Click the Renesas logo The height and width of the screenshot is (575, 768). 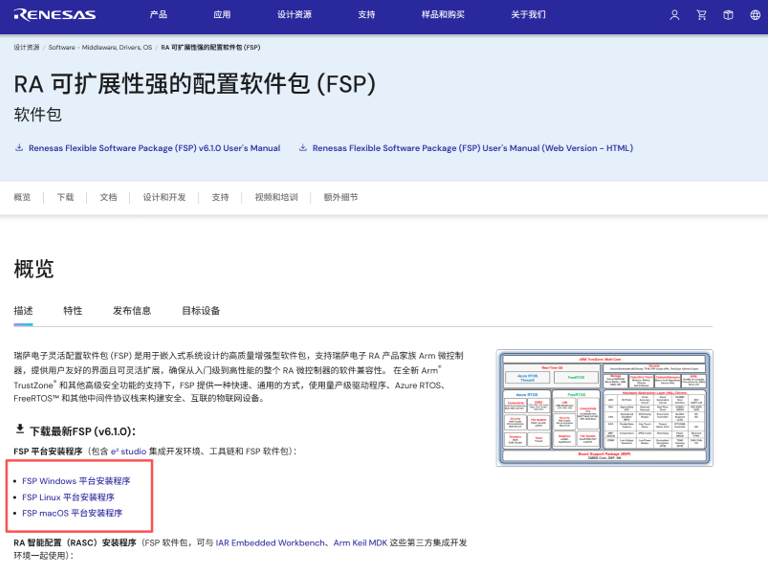coord(54,15)
